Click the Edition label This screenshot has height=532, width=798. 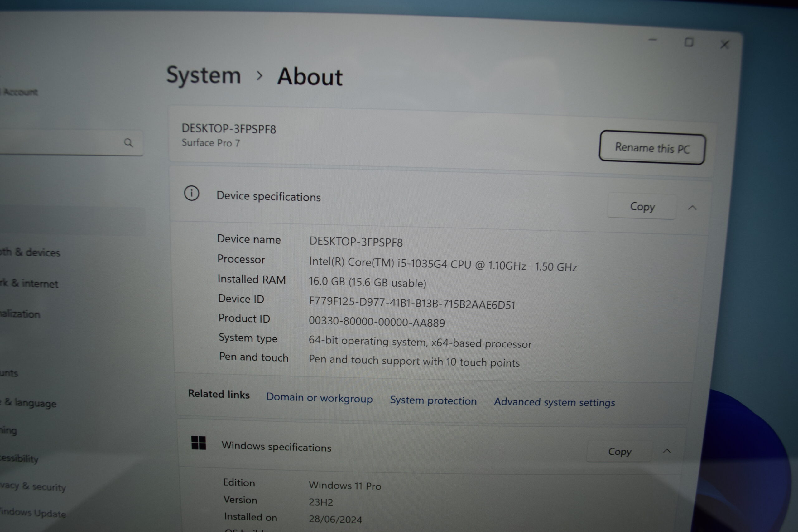pos(239,482)
